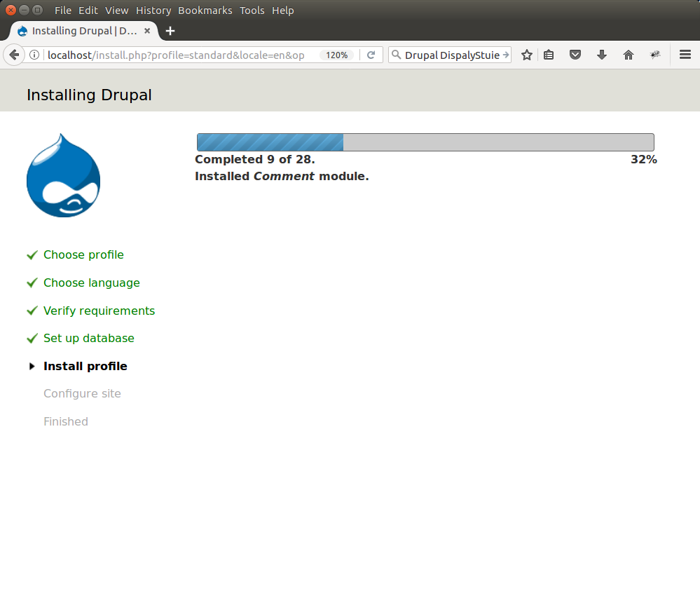Viewport: 700px width, 605px height.
Task: Save page to Pocket
Action: pyautogui.click(x=575, y=55)
